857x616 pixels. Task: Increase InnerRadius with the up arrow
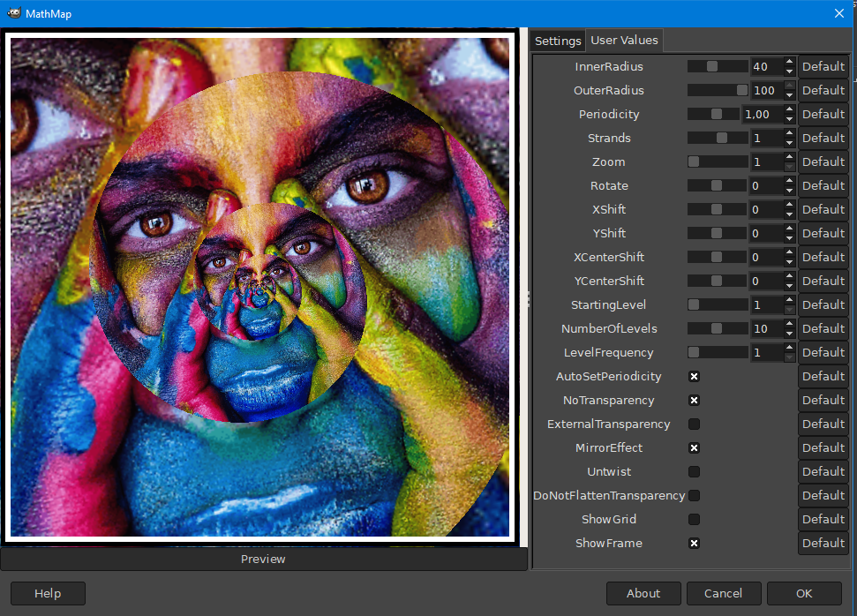click(x=789, y=62)
